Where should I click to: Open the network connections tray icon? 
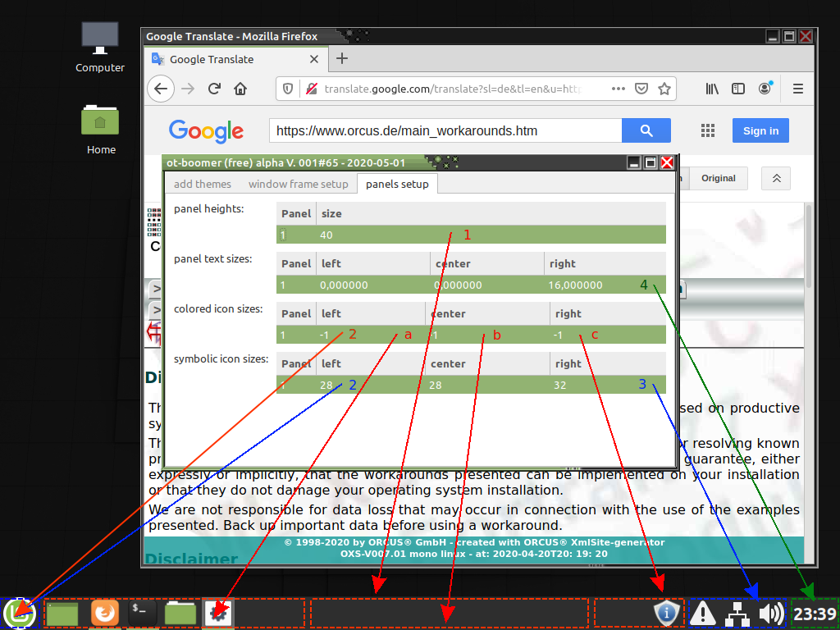point(737,614)
